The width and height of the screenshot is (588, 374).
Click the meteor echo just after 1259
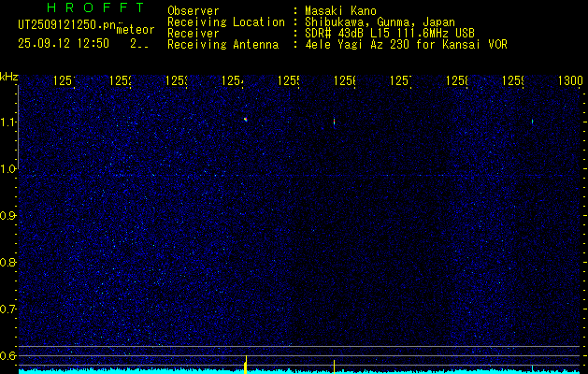[532, 122]
